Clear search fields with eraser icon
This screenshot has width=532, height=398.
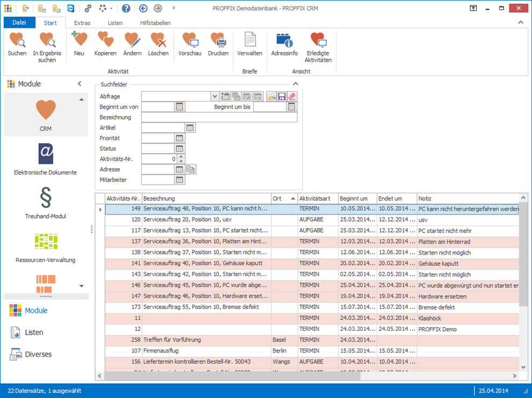[292, 97]
